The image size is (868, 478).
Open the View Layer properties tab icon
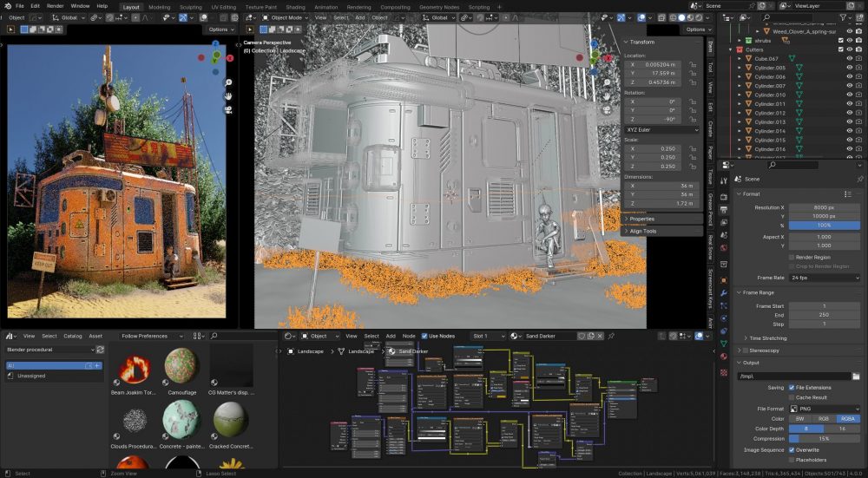[x=724, y=222]
